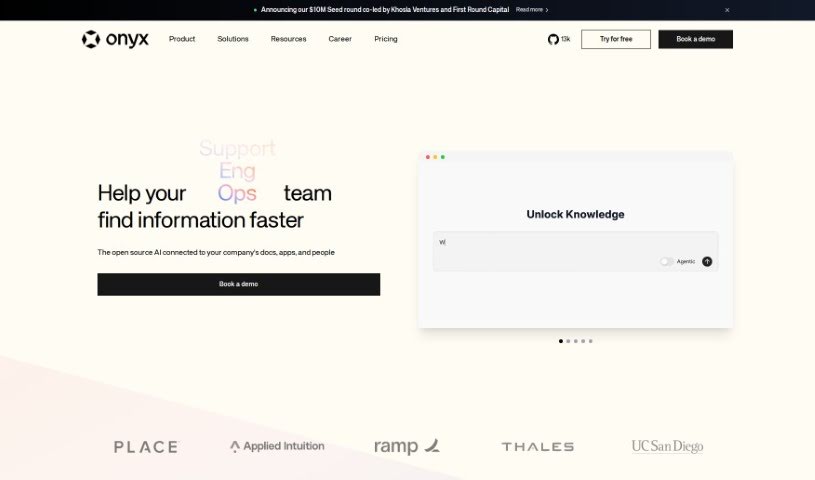Click the THALES customer logo
This screenshot has height=480, width=815.
pyautogui.click(x=537, y=447)
